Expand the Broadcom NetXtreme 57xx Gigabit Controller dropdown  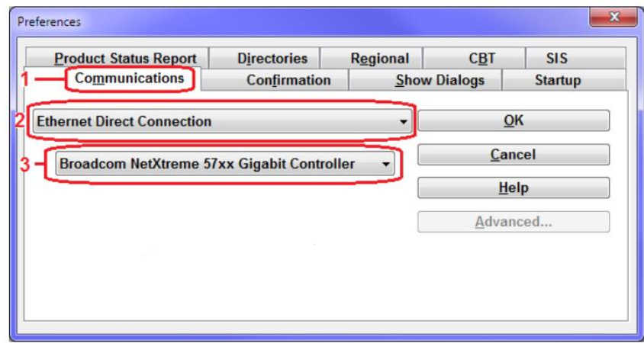click(224, 164)
